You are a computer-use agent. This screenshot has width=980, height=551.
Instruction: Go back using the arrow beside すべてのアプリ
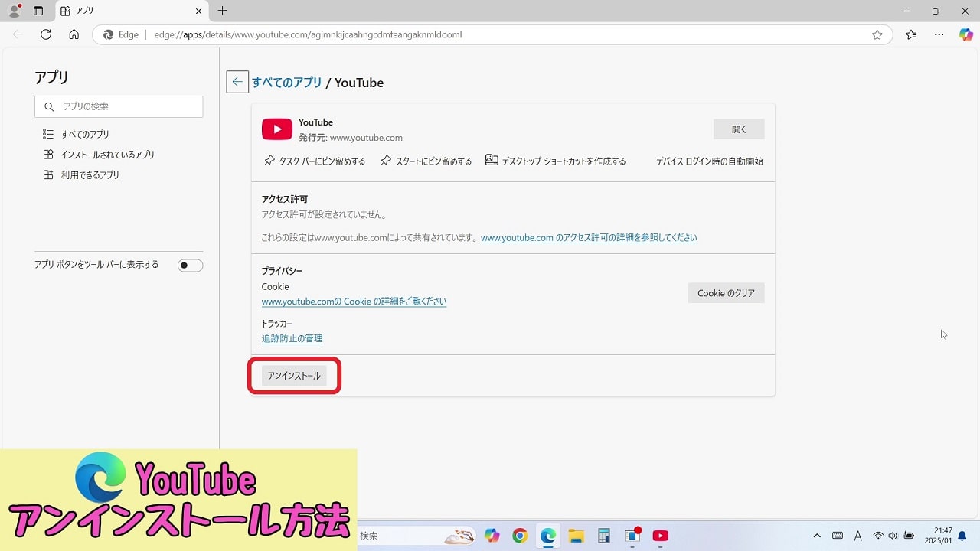coord(237,83)
